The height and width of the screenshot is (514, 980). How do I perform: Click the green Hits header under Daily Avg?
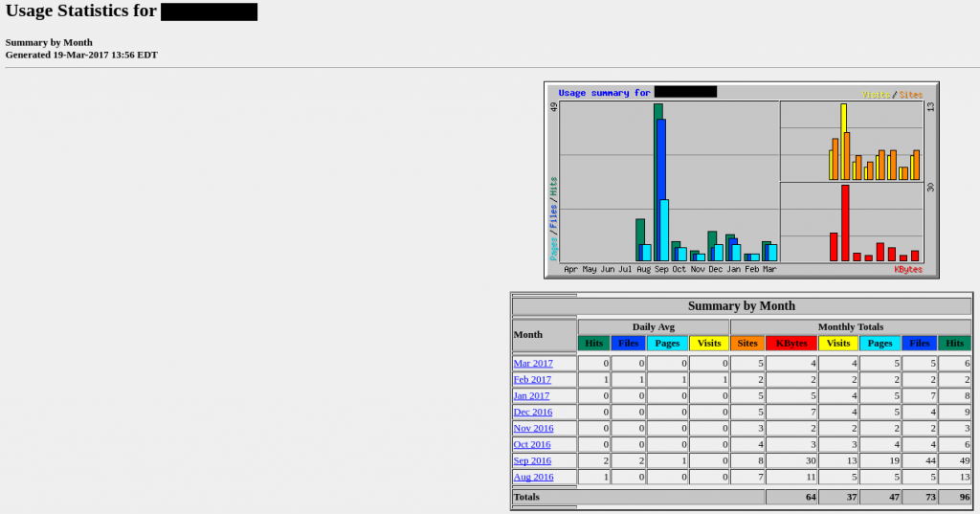tap(593, 344)
